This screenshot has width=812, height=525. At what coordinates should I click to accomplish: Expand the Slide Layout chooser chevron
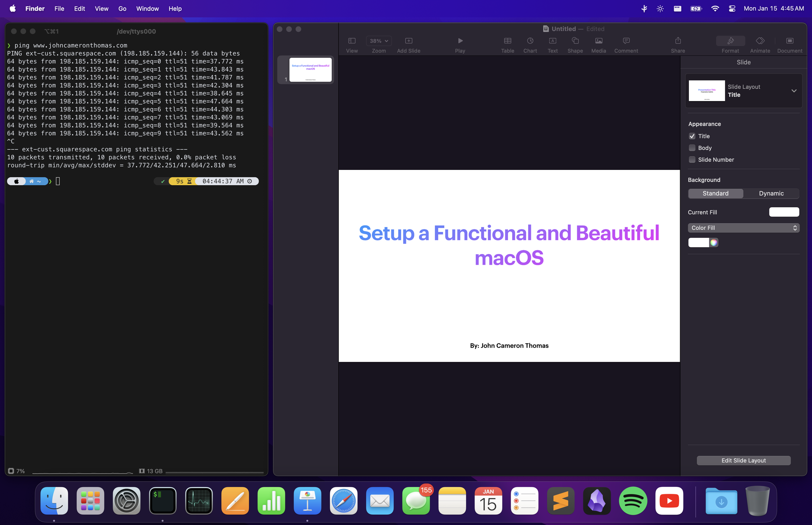[793, 91]
